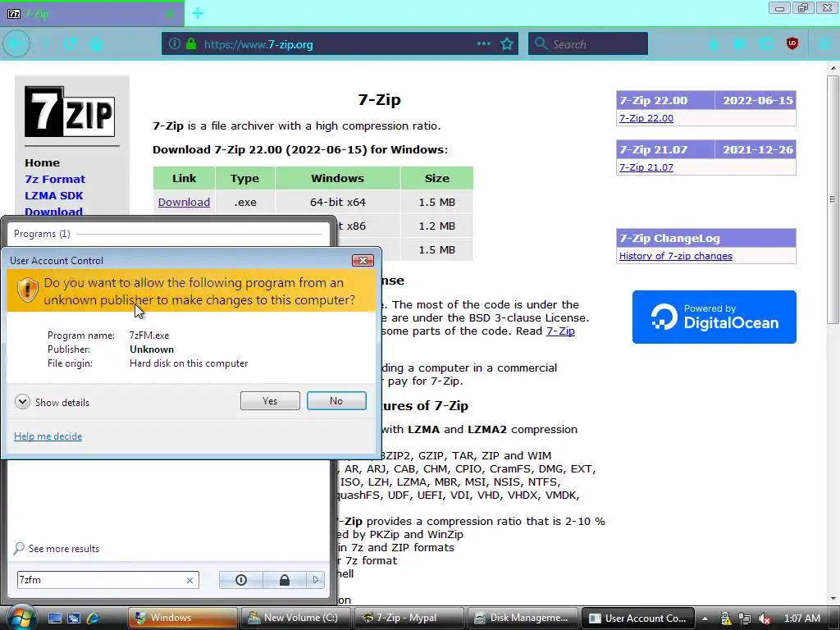Open the Home link in the sidebar
Screen dimensions: 840x630
[x=43, y=163]
